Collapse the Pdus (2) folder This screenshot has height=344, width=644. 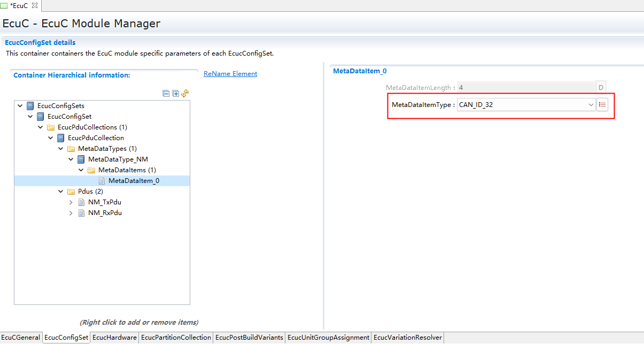coord(61,192)
